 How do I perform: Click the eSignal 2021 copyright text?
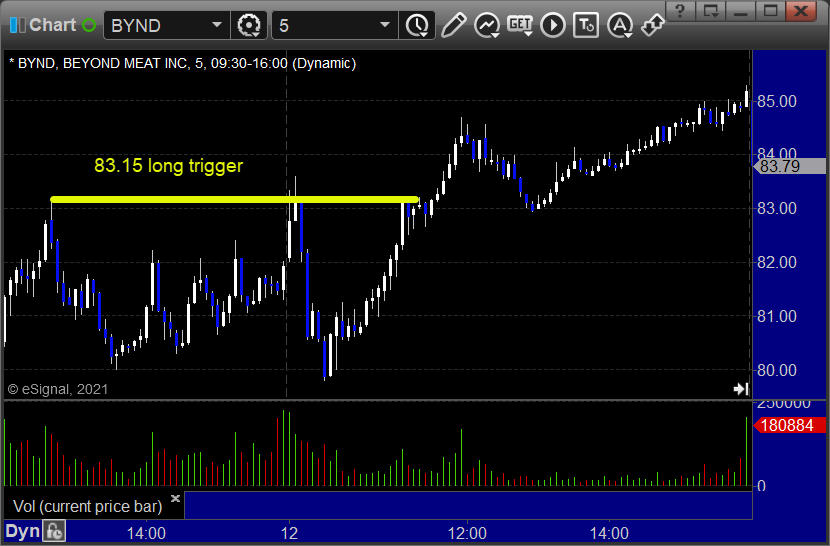58,389
